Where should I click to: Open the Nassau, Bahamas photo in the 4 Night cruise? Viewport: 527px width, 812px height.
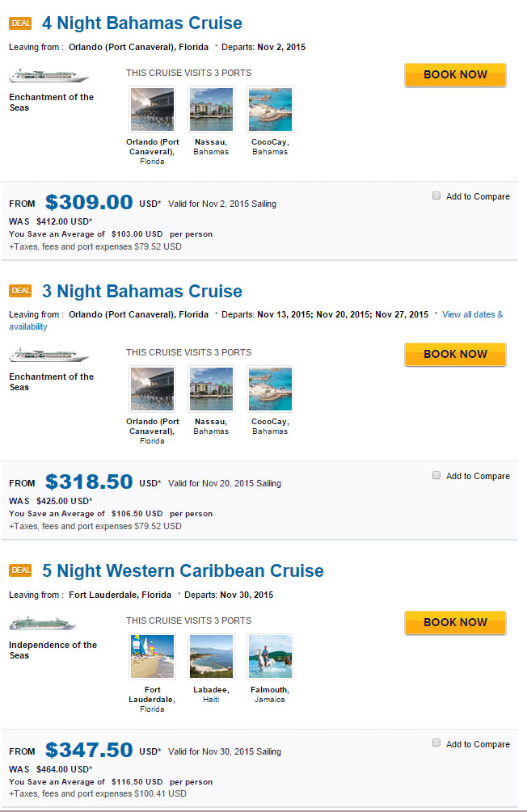(212, 109)
